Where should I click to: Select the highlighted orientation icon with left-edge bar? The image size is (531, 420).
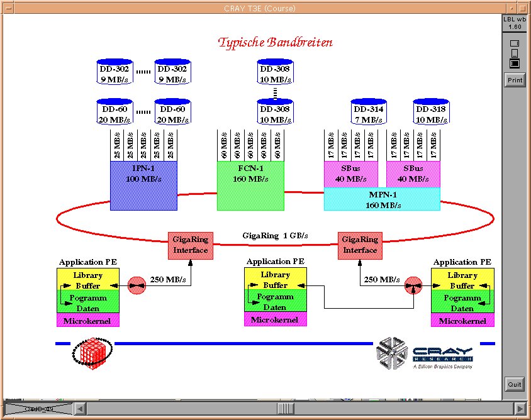[515, 64]
